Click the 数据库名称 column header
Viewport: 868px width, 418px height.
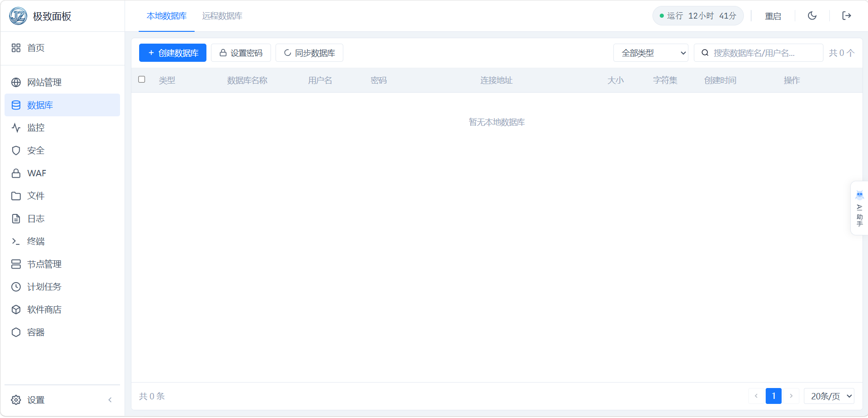(247, 80)
